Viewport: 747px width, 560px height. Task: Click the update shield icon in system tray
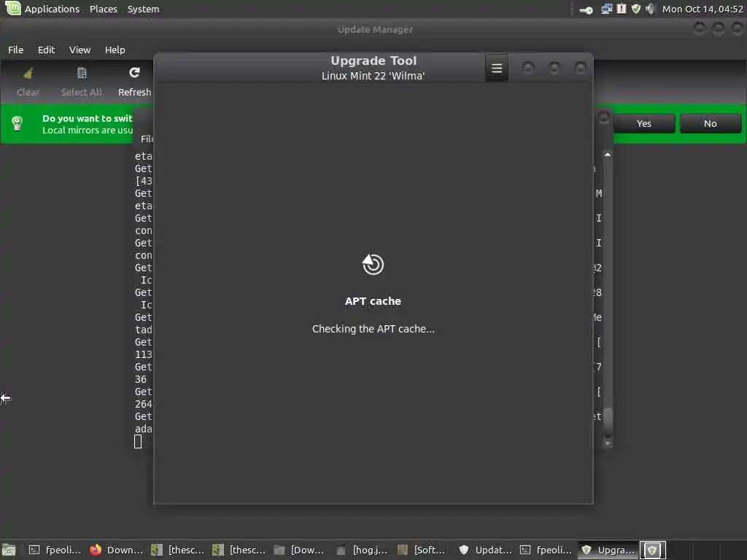click(635, 9)
